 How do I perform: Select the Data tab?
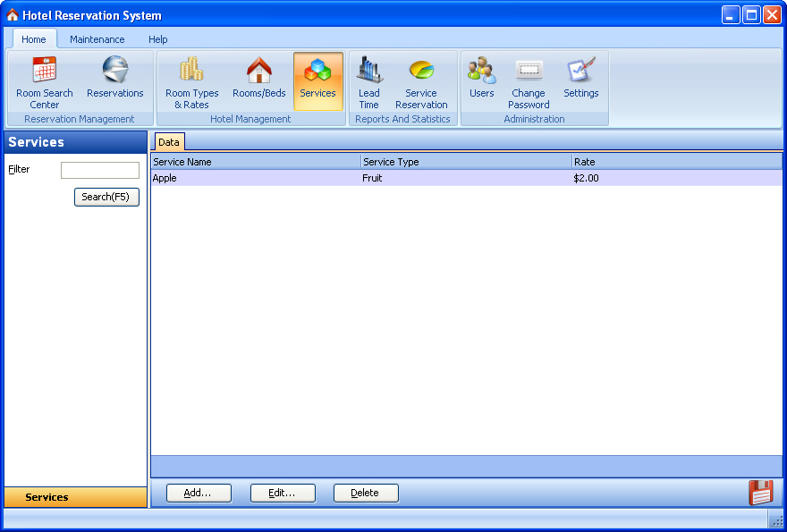pos(169,142)
